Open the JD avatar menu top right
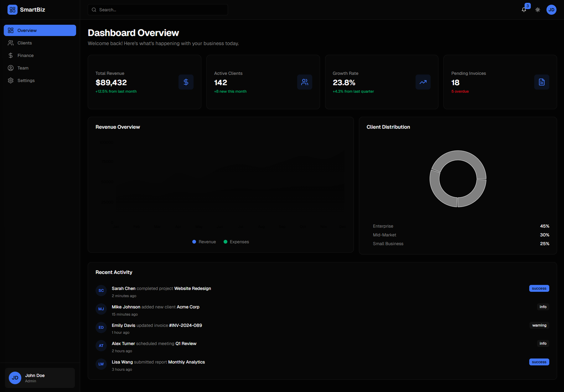 click(552, 10)
